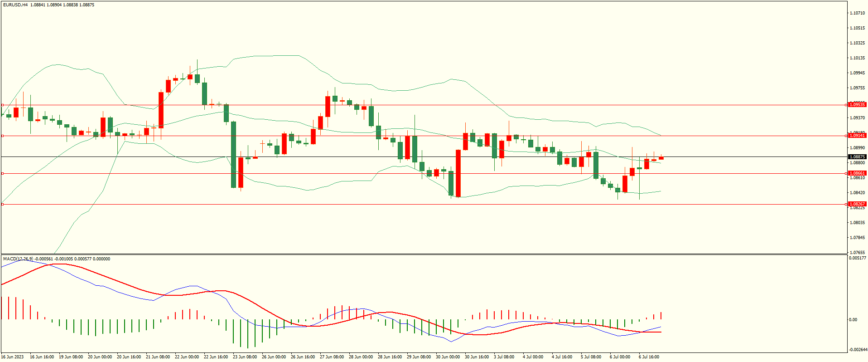Image resolution: width=868 pixels, height=362 pixels.
Task: Click the 1.09370 price axis label
Action: click(857, 118)
